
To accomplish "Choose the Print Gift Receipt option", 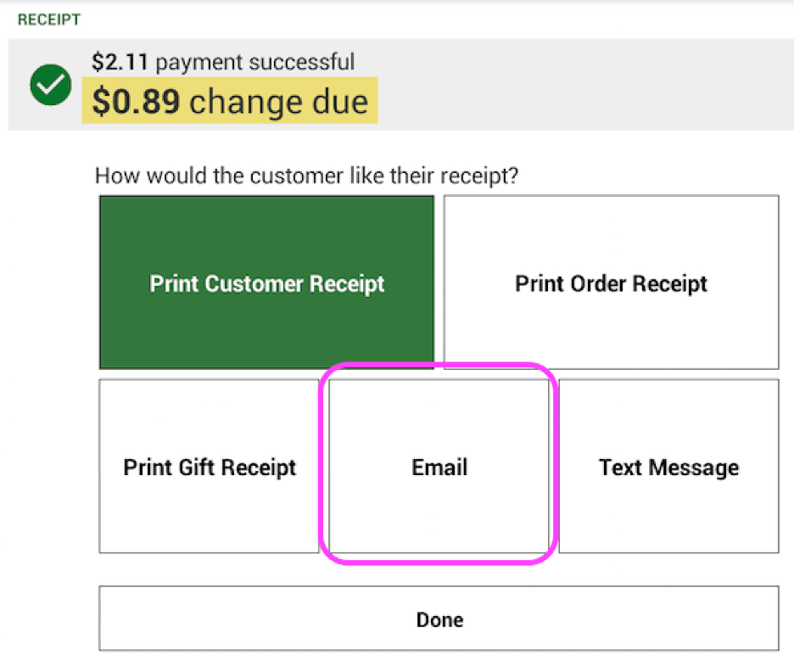I will coord(210,468).
